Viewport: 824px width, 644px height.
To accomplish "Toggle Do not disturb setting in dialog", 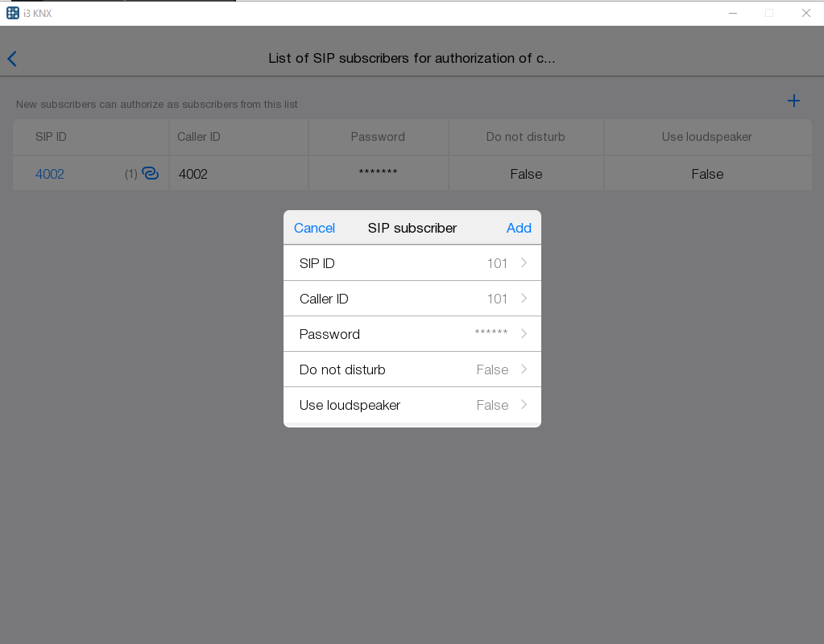I will [x=412, y=369].
